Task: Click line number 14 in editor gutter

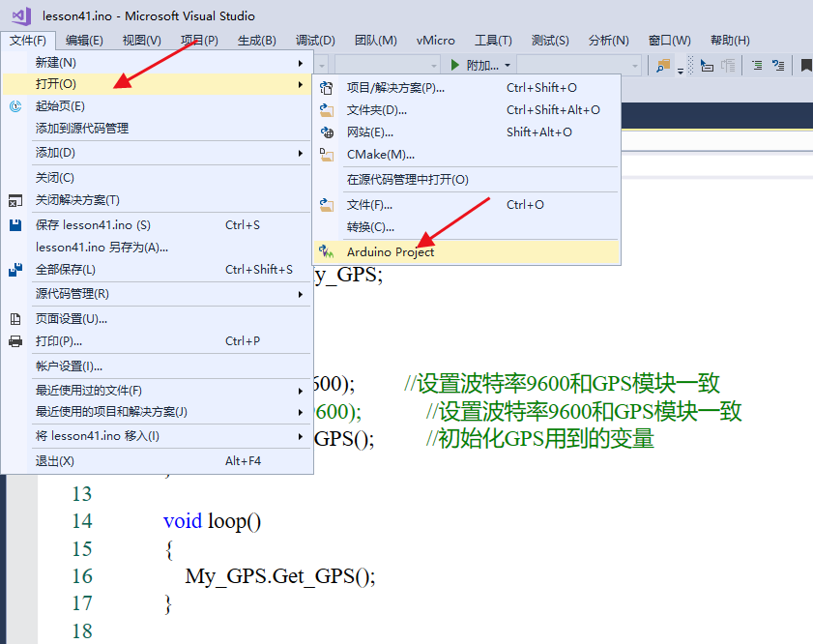Action: pos(82,521)
